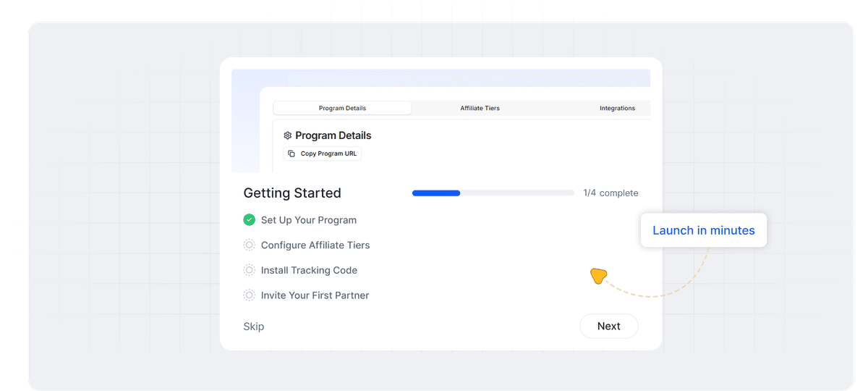Click dotted circle for Invite Your First Partner
This screenshot has width=868, height=391.
click(x=250, y=295)
